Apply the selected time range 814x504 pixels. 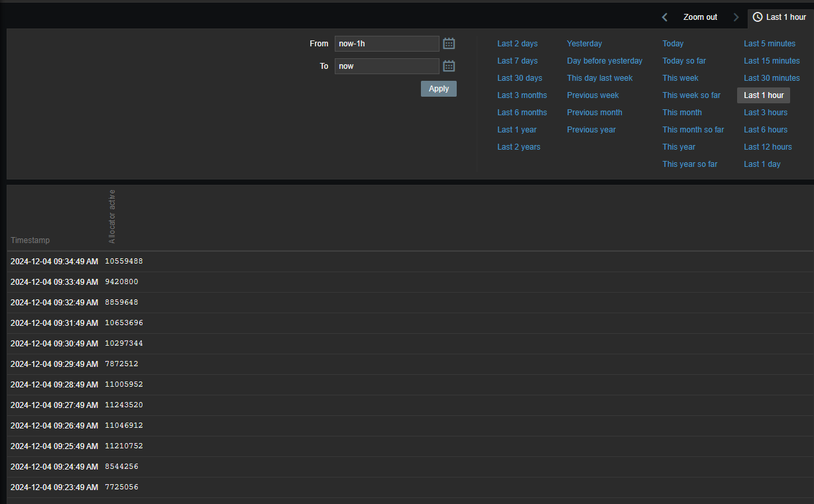point(439,89)
